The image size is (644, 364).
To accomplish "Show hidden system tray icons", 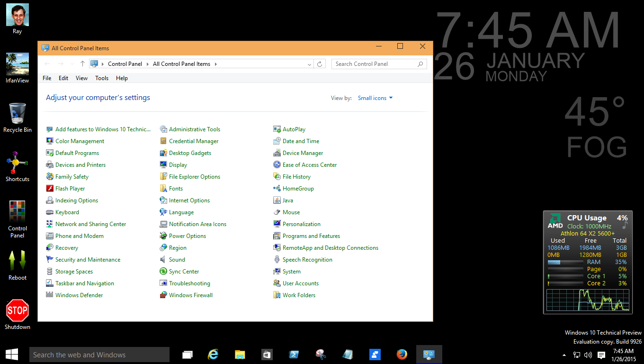I will click(564, 355).
